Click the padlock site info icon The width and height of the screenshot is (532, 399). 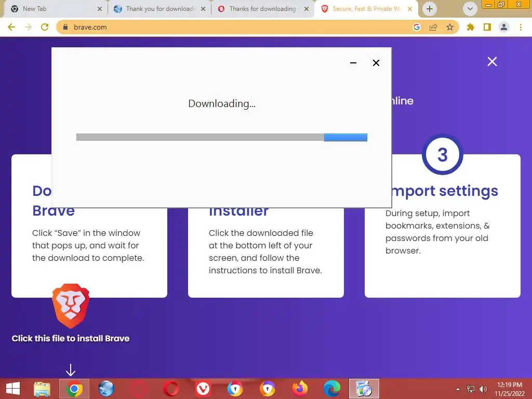click(65, 27)
